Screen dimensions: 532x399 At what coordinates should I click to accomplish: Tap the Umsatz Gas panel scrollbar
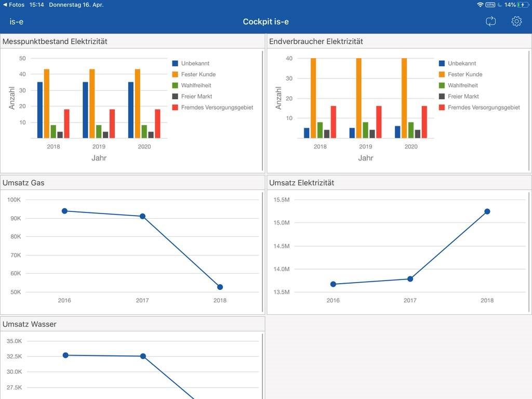coord(262,252)
